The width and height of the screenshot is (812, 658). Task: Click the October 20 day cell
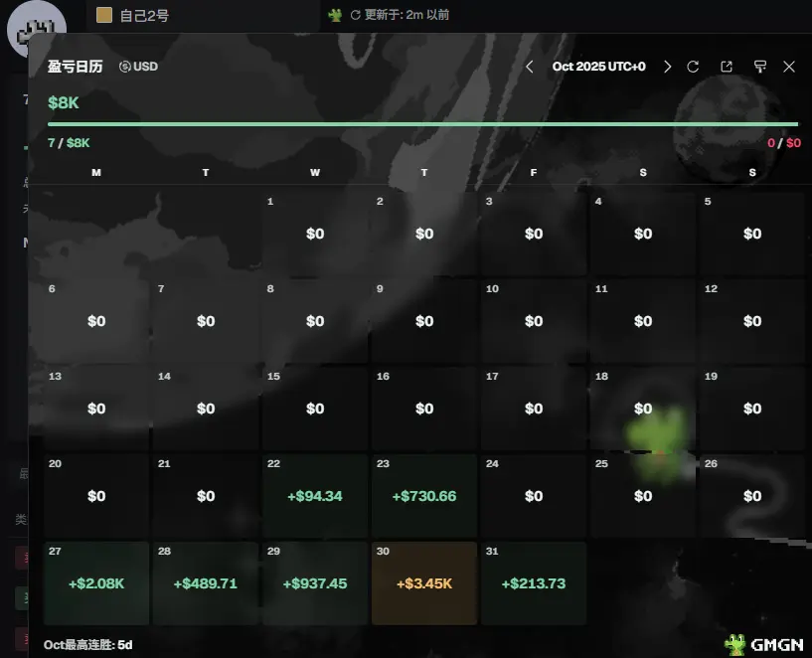tap(96, 496)
